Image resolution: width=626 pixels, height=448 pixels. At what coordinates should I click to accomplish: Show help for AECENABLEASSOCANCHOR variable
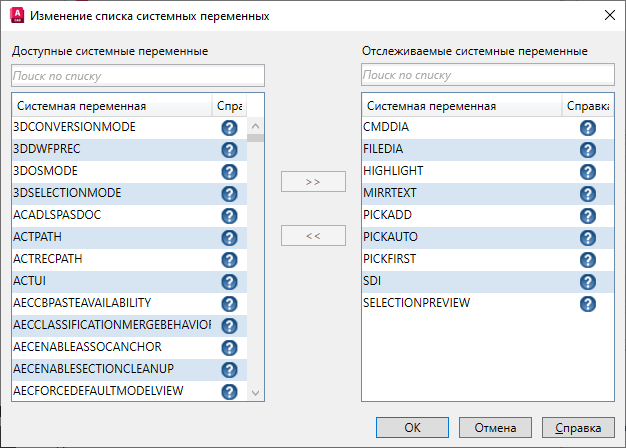[229, 348]
